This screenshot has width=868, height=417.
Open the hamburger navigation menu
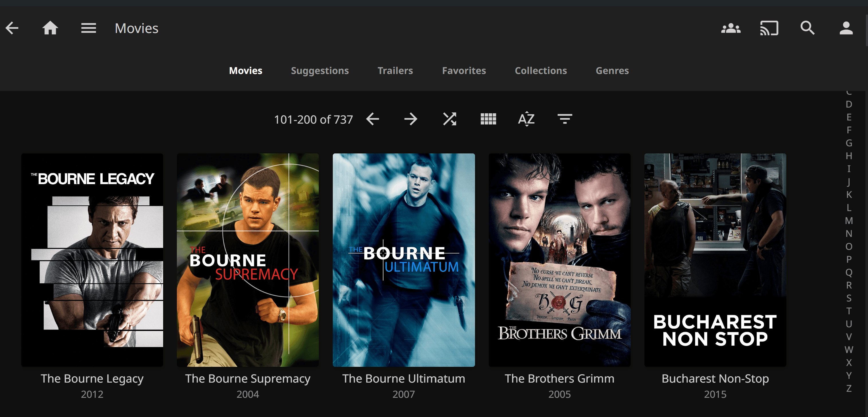[x=89, y=28]
